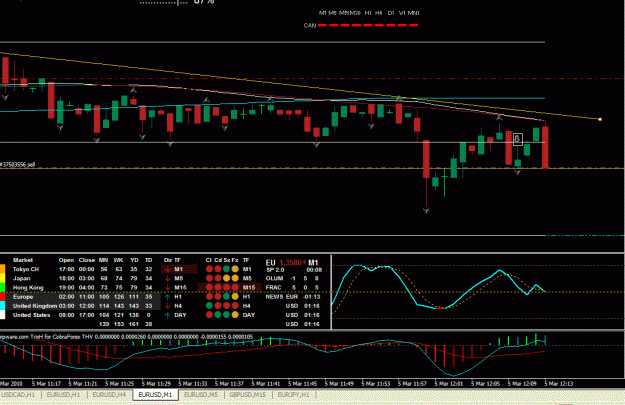Screen dimensions: 625x405
Task: Click the down arrow beside H4 direction
Action: pyautogui.click(x=168, y=306)
